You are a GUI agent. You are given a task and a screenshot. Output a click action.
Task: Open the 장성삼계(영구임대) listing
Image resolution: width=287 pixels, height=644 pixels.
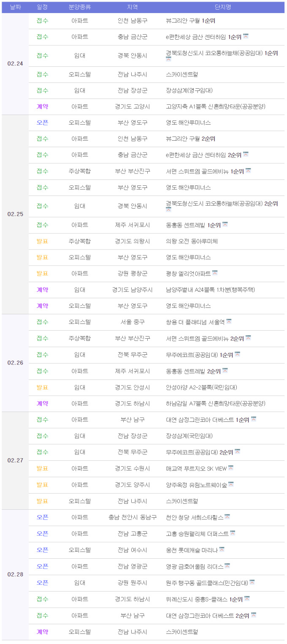[x=190, y=90]
